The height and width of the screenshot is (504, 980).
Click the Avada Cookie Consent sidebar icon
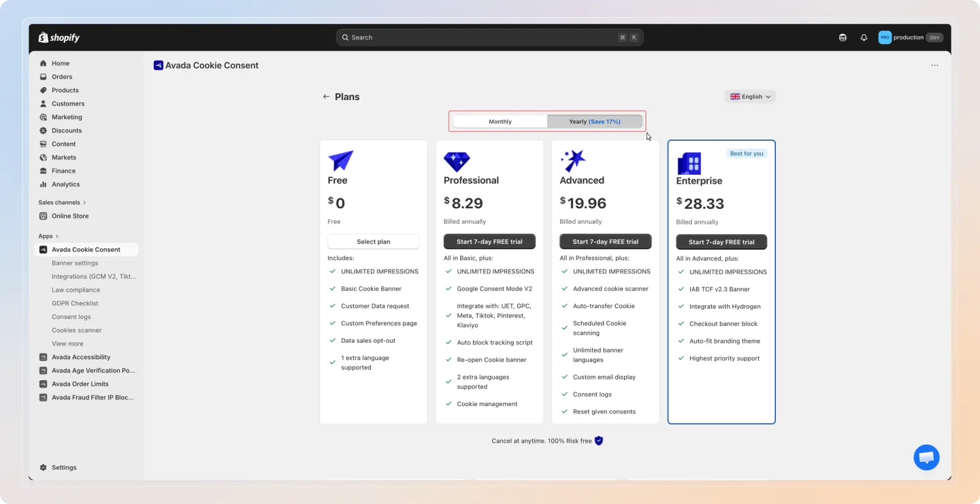(44, 250)
